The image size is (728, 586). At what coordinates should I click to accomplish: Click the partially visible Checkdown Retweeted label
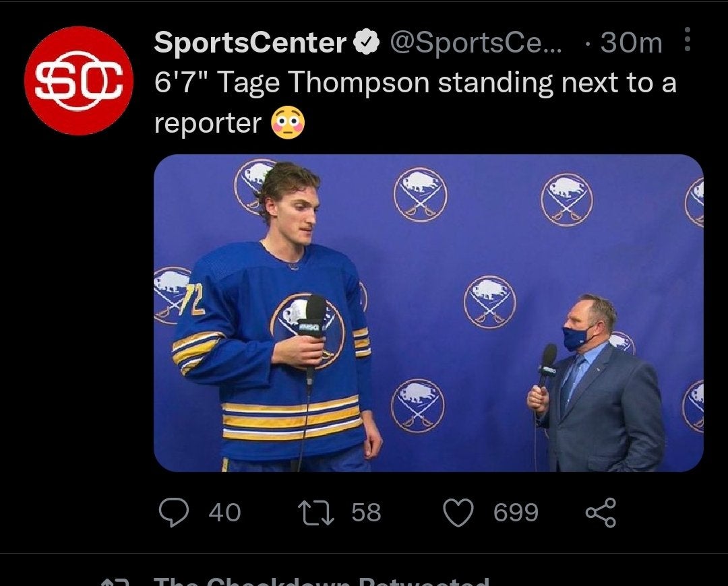pos(320,582)
